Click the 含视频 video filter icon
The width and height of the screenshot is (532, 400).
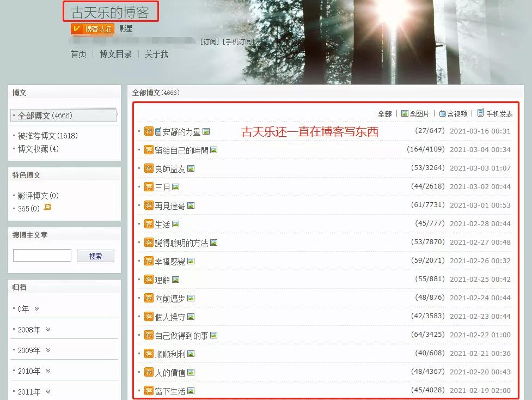442,112
